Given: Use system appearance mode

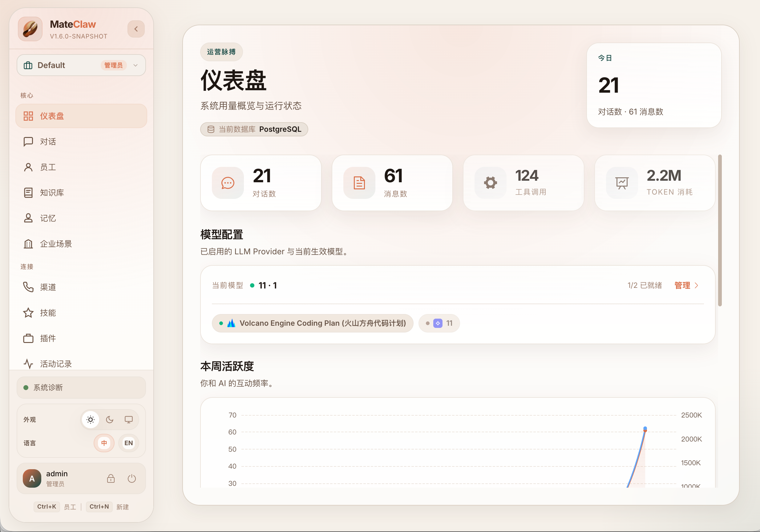Looking at the screenshot, I should tap(129, 420).
